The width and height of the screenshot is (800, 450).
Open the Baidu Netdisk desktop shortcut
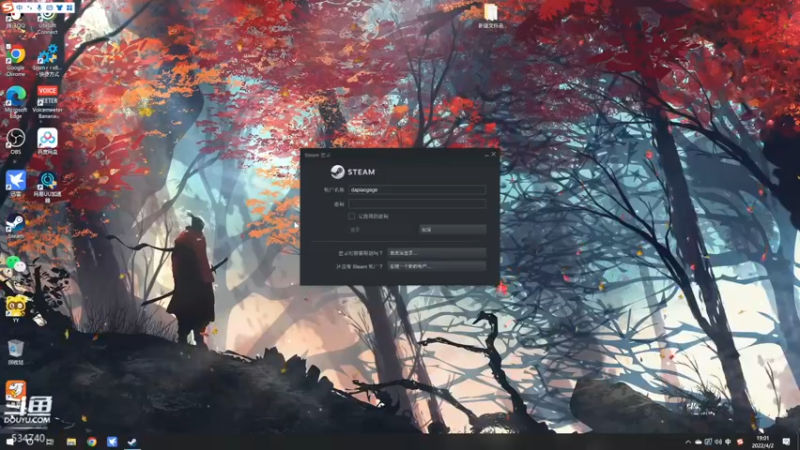(x=47, y=139)
